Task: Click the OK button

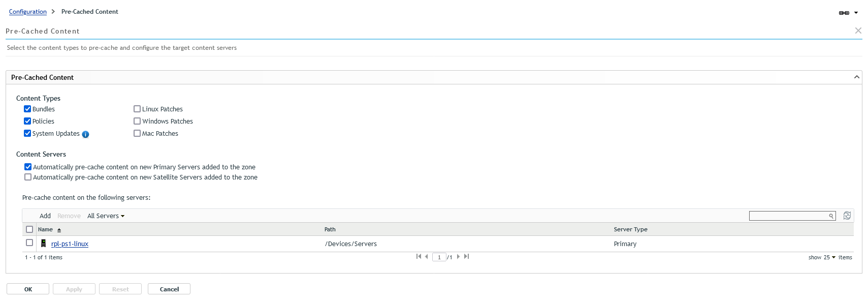Action: pyautogui.click(x=28, y=289)
